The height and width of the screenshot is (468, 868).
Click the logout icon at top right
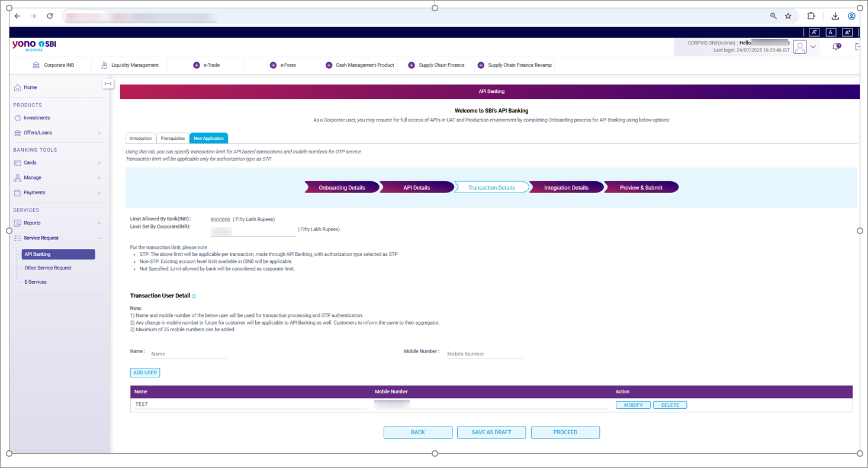point(857,46)
